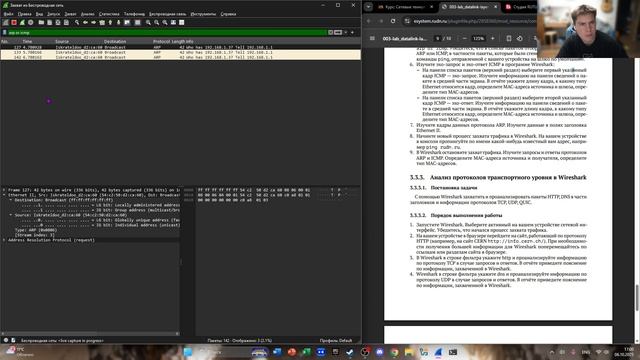Viewport: 640px width, 360px height.
Task: Collapse the Source address node
Action: tap(11, 215)
